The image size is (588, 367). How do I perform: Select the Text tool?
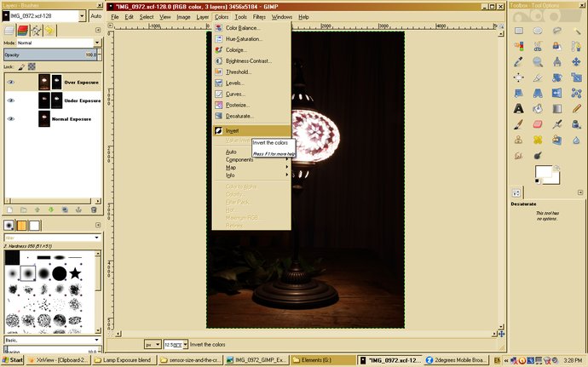519,108
